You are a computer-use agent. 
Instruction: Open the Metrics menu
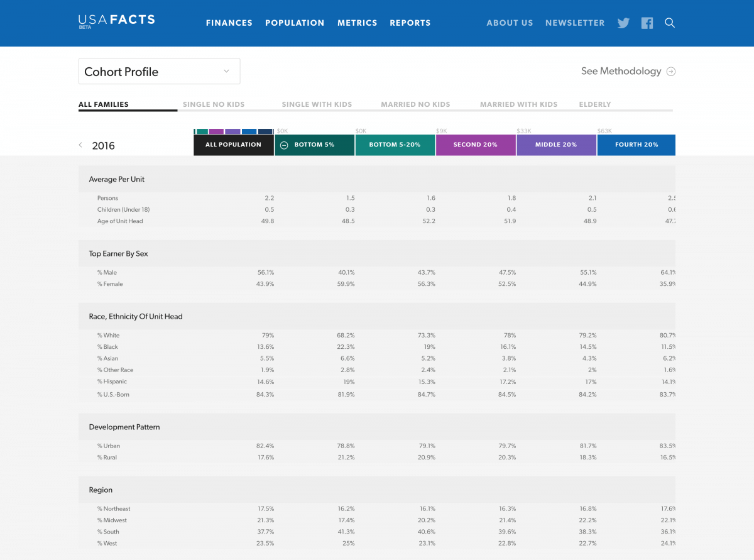[x=358, y=23]
